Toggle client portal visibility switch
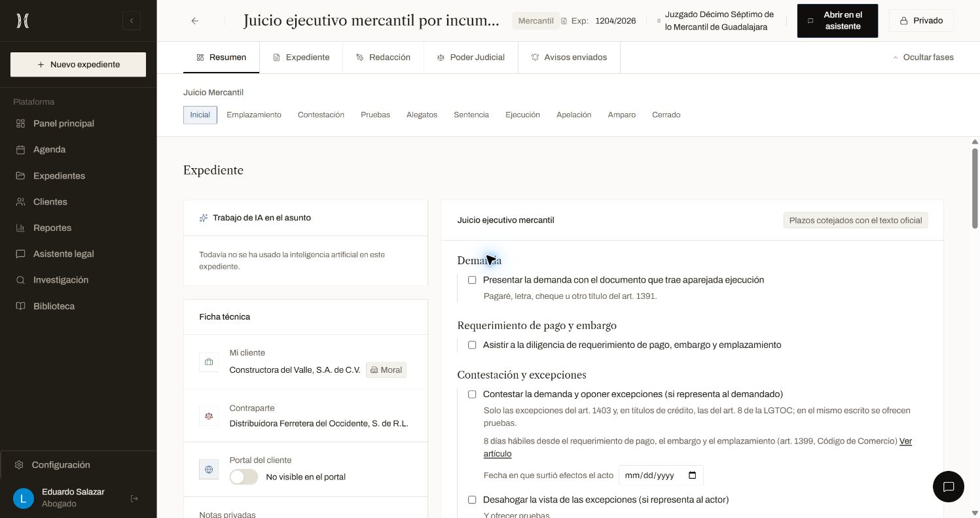Image resolution: width=980 pixels, height=518 pixels. (x=244, y=477)
